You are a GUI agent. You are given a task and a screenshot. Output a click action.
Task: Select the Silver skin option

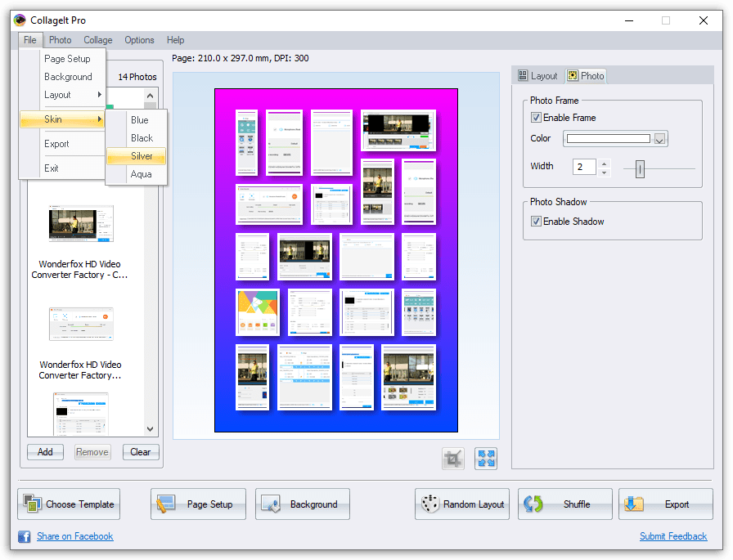(x=141, y=156)
